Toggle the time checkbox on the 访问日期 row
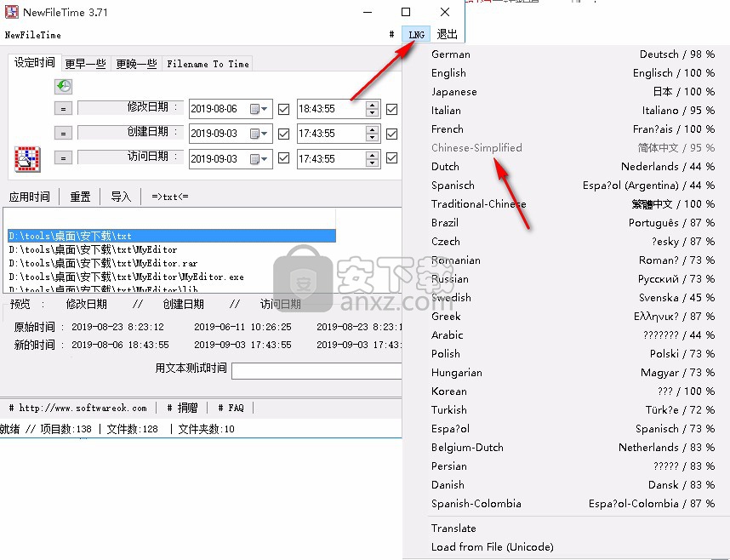The height and width of the screenshot is (560, 730). tap(392, 158)
